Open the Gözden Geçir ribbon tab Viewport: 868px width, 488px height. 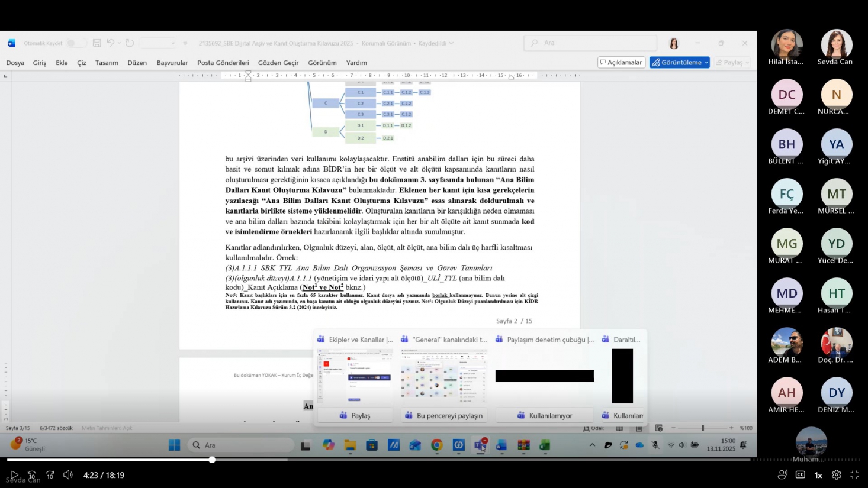[x=278, y=63]
